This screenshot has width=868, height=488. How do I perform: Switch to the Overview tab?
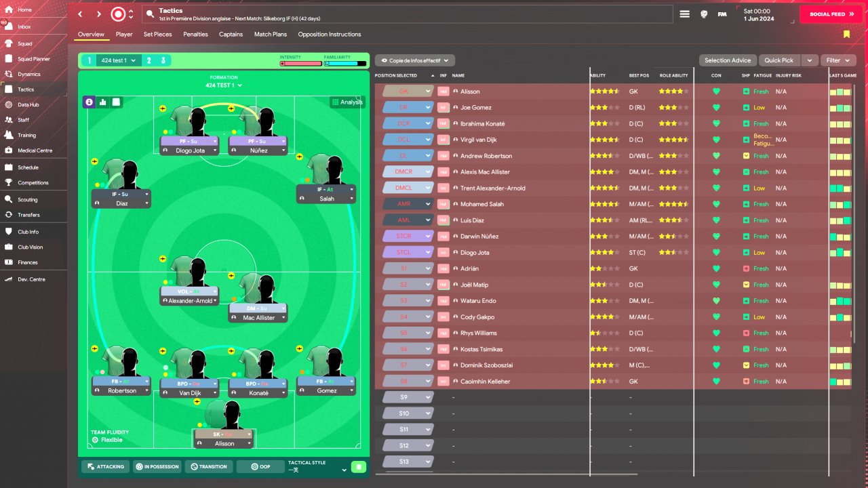pos(91,35)
